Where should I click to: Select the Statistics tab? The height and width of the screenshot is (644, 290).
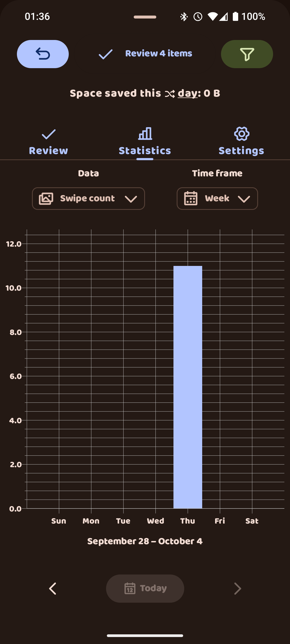pyautogui.click(x=145, y=143)
